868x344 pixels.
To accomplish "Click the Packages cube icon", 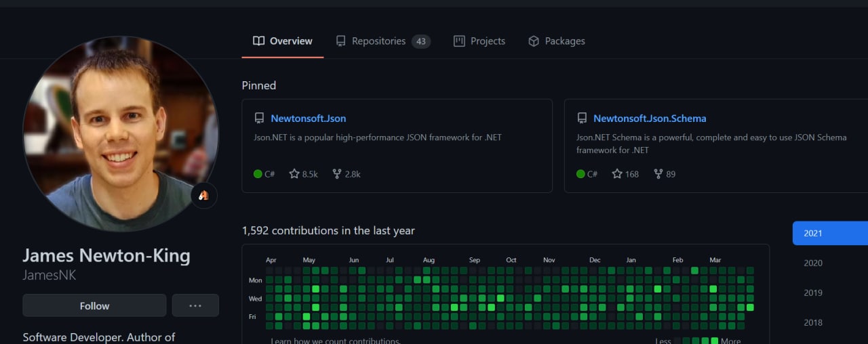I will tap(534, 41).
